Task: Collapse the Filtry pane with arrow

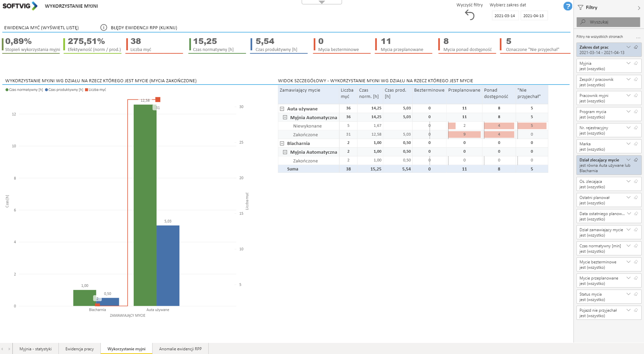Action: [639, 8]
